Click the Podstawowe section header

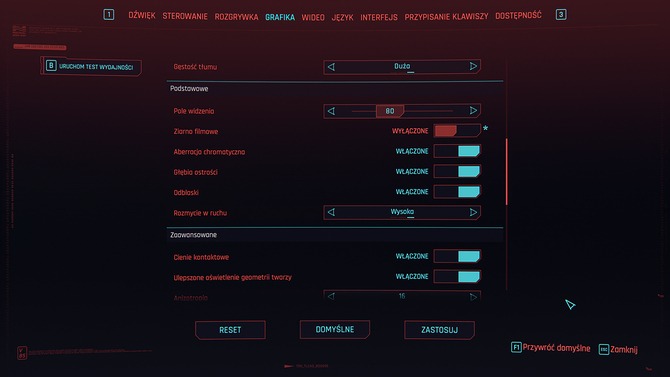point(189,88)
